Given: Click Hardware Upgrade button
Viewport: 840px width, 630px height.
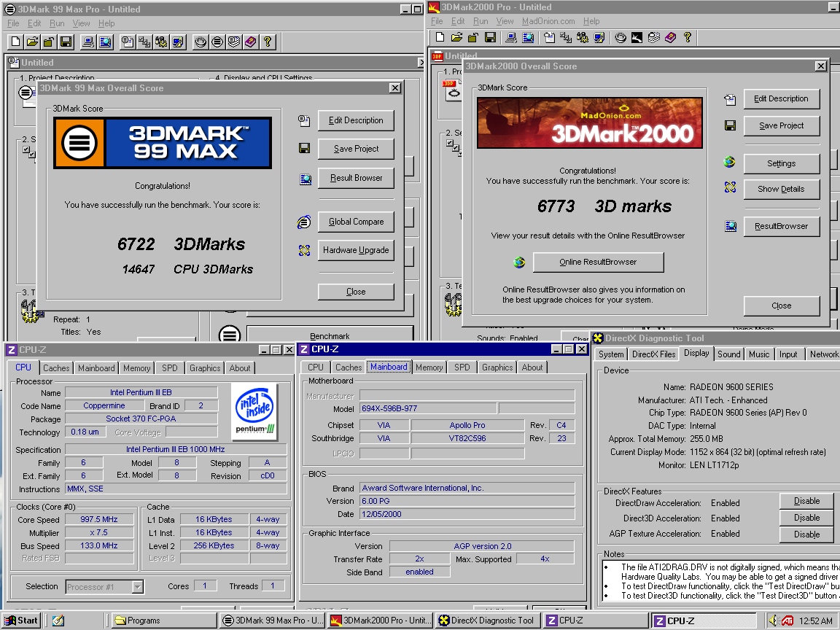Looking at the screenshot, I should [356, 250].
